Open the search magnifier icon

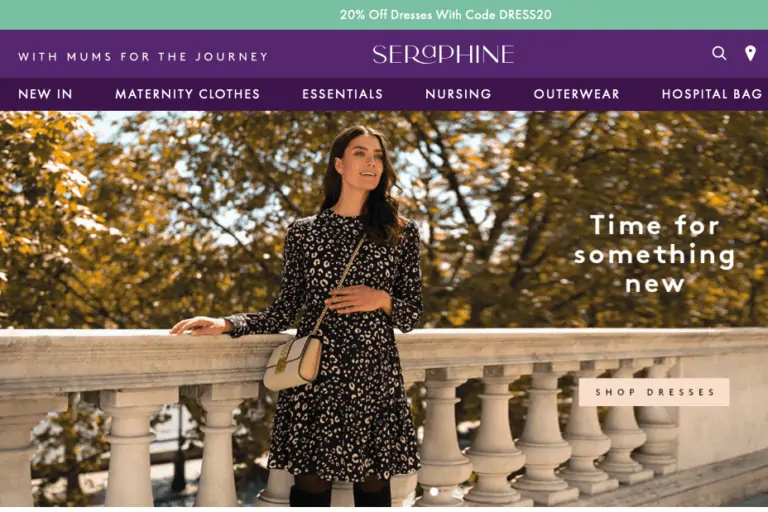pyautogui.click(x=719, y=53)
